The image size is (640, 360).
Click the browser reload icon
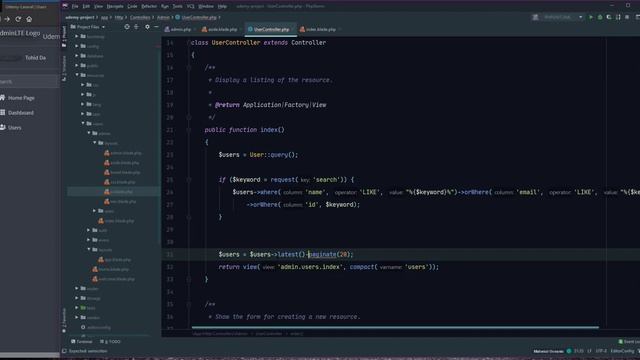pyautogui.click(x=18, y=19)
